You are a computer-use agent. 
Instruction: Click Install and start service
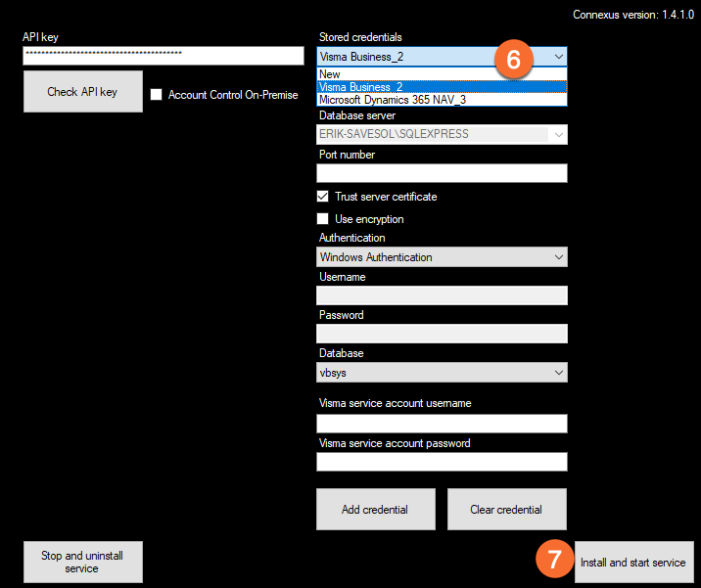633,563
